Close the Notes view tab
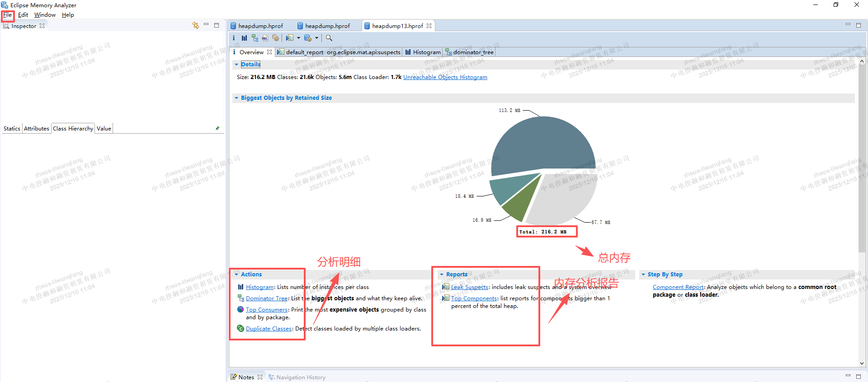 [x=260, y=377]
